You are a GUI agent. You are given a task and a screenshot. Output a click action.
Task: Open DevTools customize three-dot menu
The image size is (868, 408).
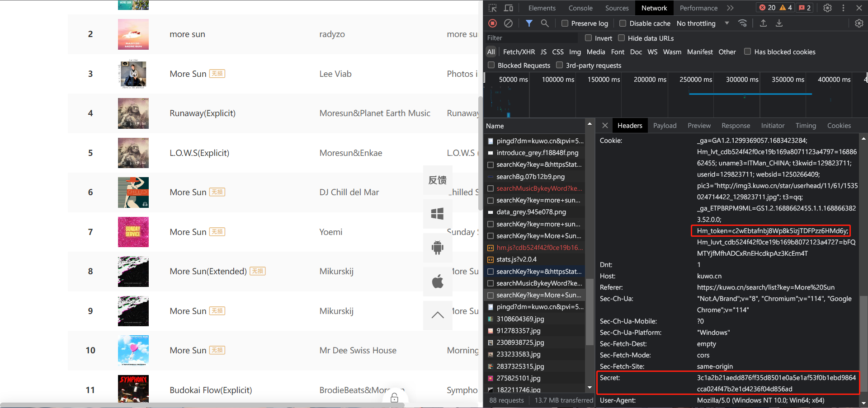(843, 8)
